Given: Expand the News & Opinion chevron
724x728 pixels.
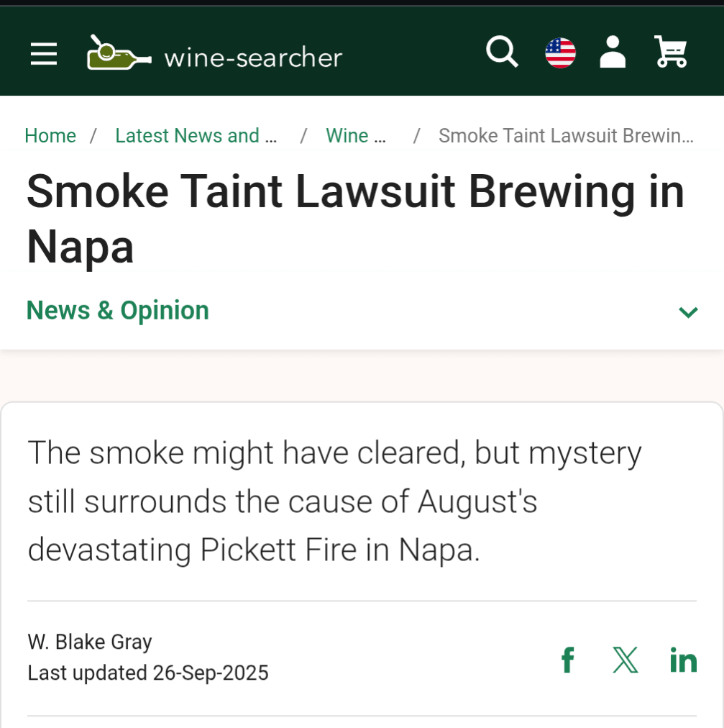Looking at the screenshot, I should [688, 311].
